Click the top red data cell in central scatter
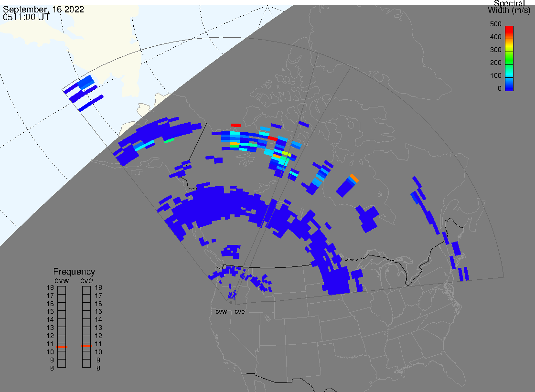The image size is (535, 392). [x=236, y=126]
